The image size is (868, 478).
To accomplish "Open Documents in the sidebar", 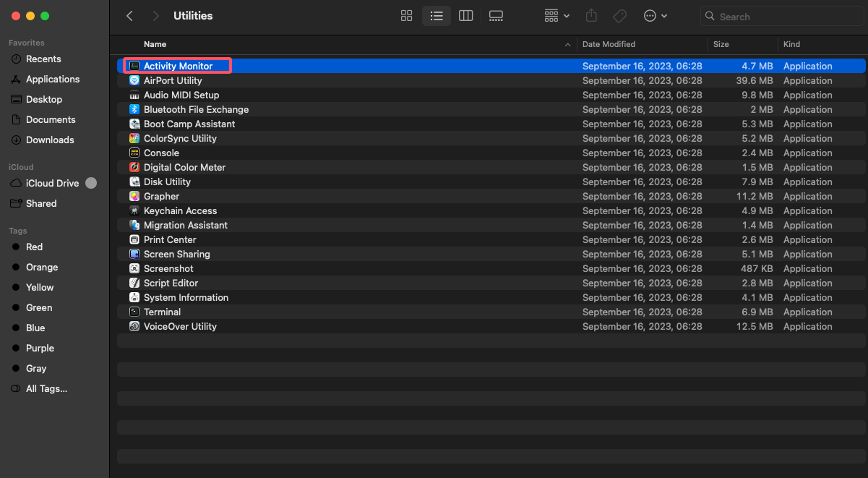I will point(51,119).
